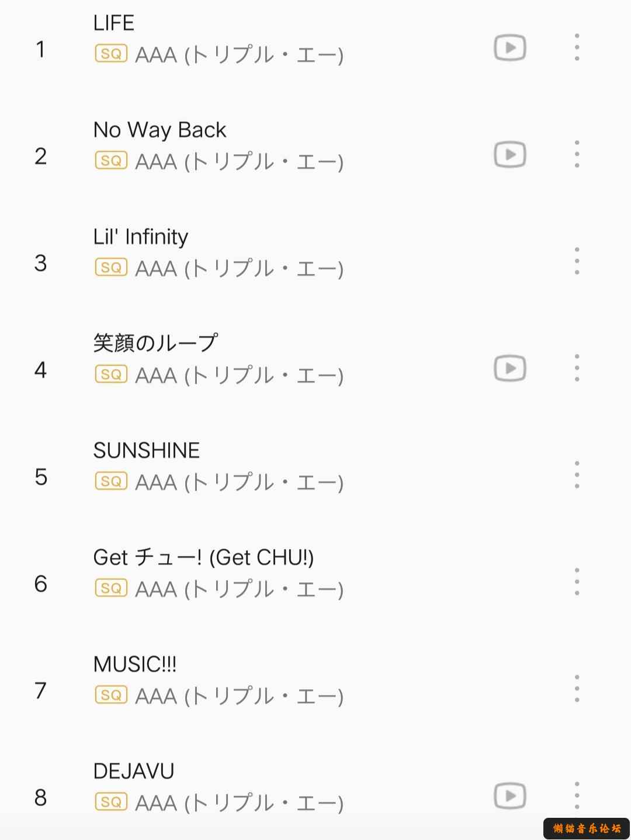Open more options menu for MUSIC!!!
Screen dimensions: 631x840
pyautogui.click(x=577, y=689)
